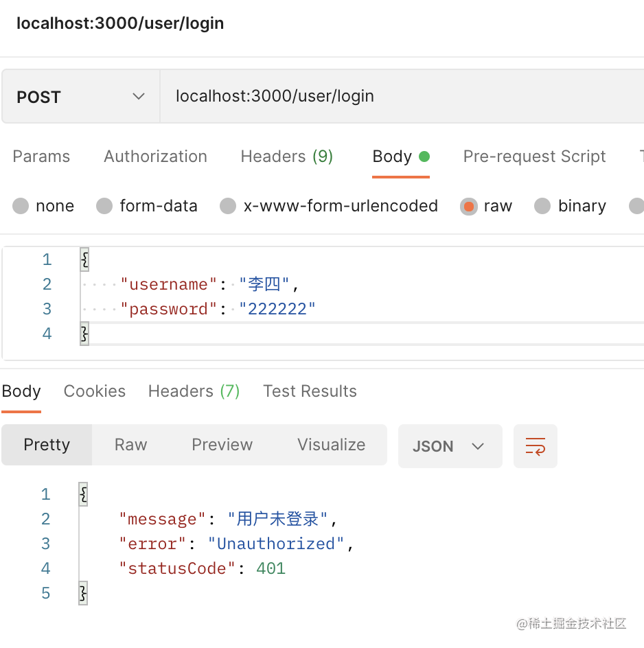Image resolution: width=644 pixels, height=648 pixels.
Task: Click the Visualize response button
Action: 331,445
